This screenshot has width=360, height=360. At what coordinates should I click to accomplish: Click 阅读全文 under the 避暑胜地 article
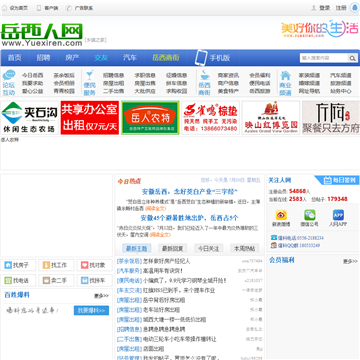pos(160,235)
